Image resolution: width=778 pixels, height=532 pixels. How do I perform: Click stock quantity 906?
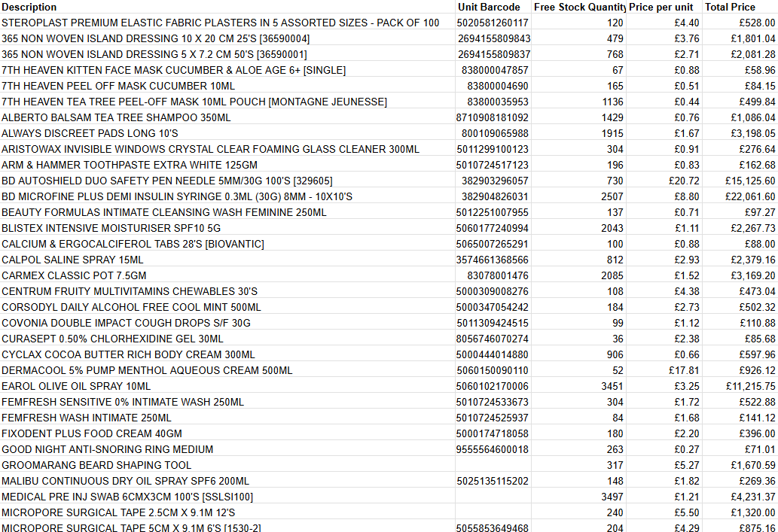[615, 356]
